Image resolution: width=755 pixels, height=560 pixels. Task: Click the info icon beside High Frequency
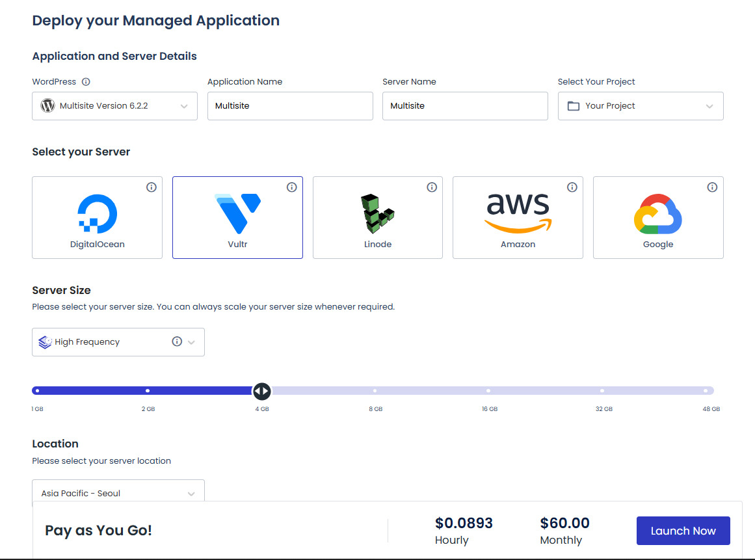click(176, 341)
